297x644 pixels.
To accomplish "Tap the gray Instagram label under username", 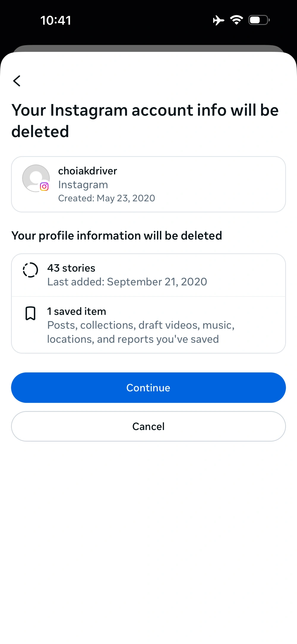I will pos(83,185).
